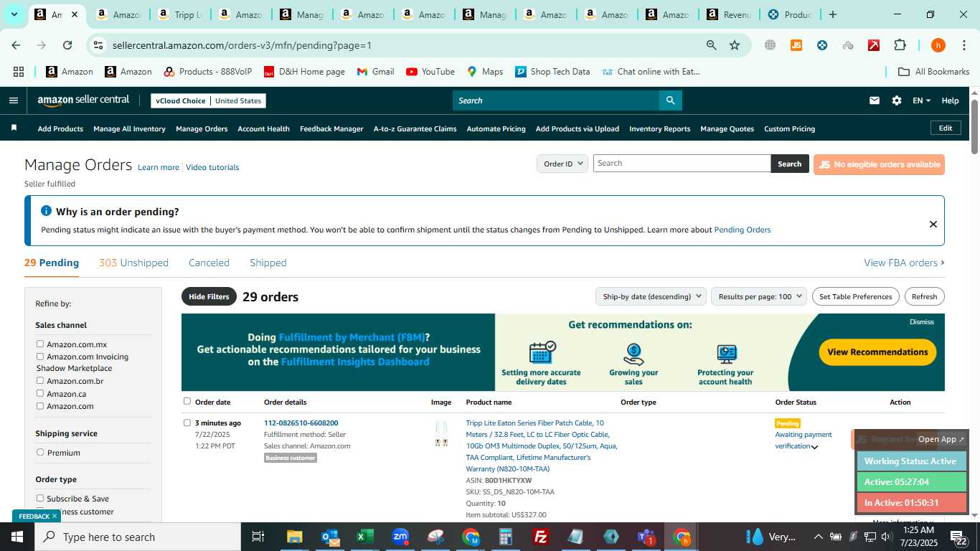Open FileZilla from the taskbar

click(541, 537)
